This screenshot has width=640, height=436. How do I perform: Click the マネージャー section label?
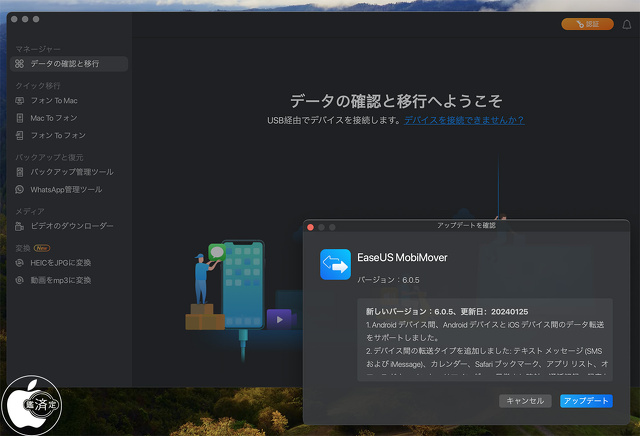click(38, 49)
